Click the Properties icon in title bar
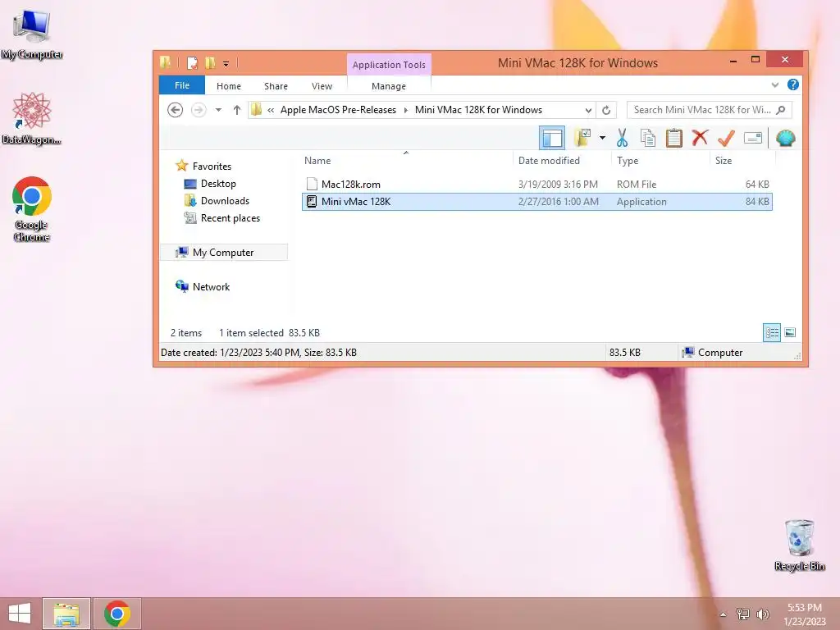Image resolution: width=840 pixels, height=630 pixels. point(192,63)
